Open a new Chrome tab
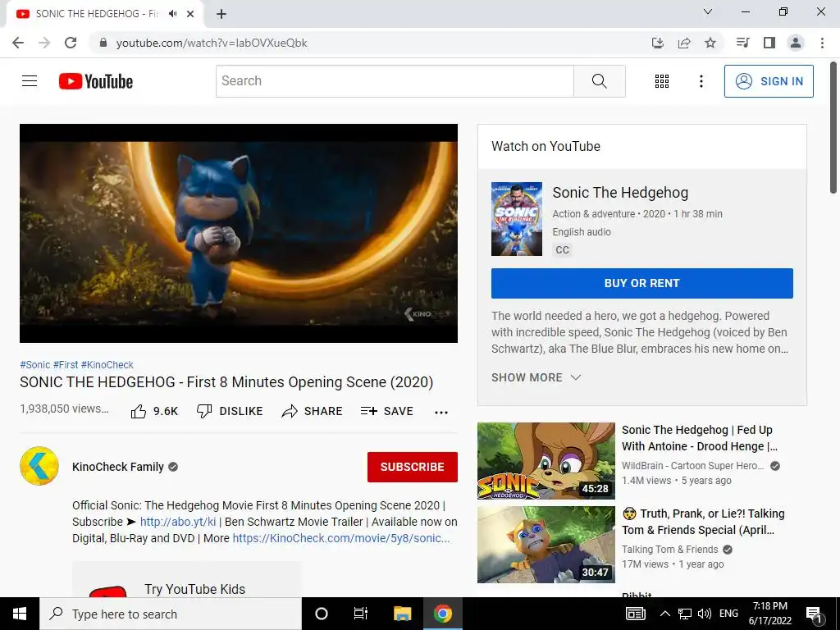Viewport: 840px width, 630px height. [x=221, y=14]
